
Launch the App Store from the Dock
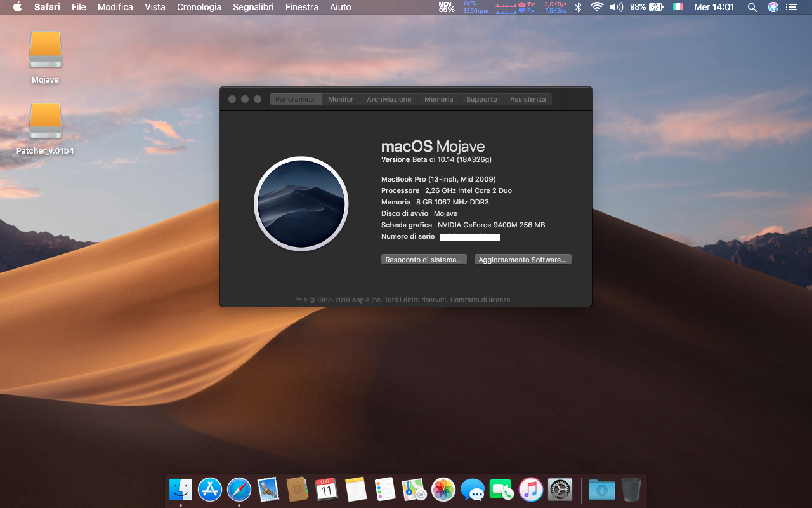click(210, 490)
